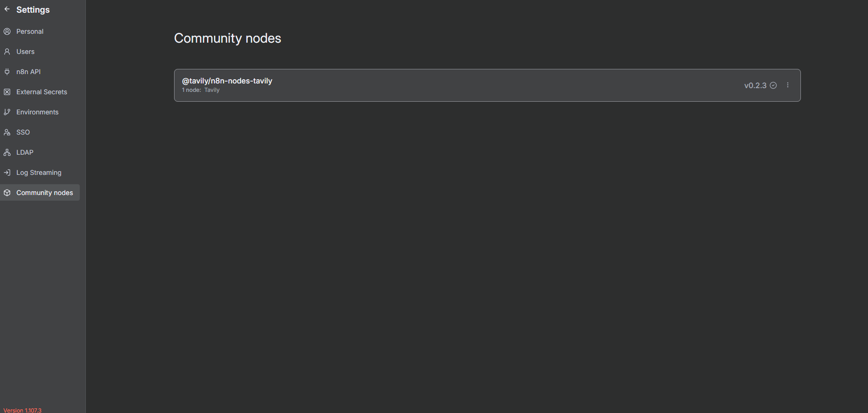Click the Community nodes cube icon
This screenshot has height=413, width=868.
tap(7, 192)
